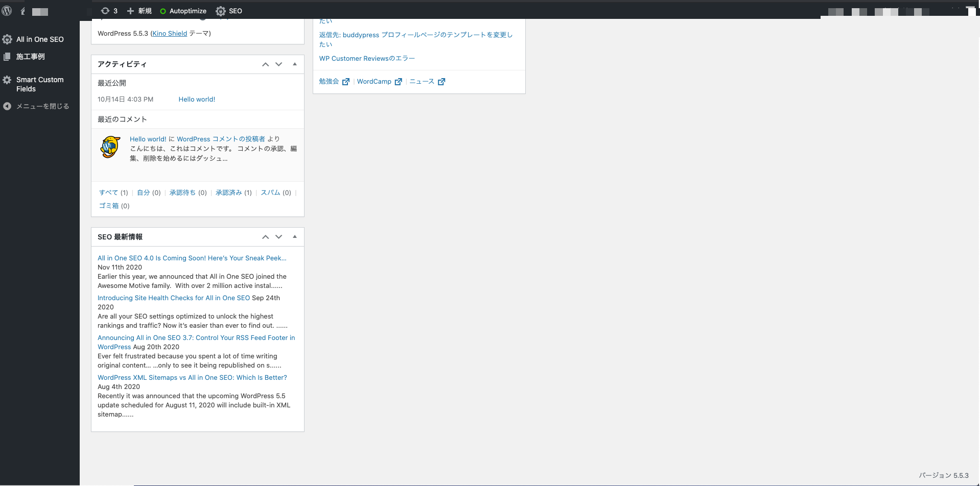The image size is (980, 486).
Task: Open the WordPress logo menu
Action: [7, 11]
